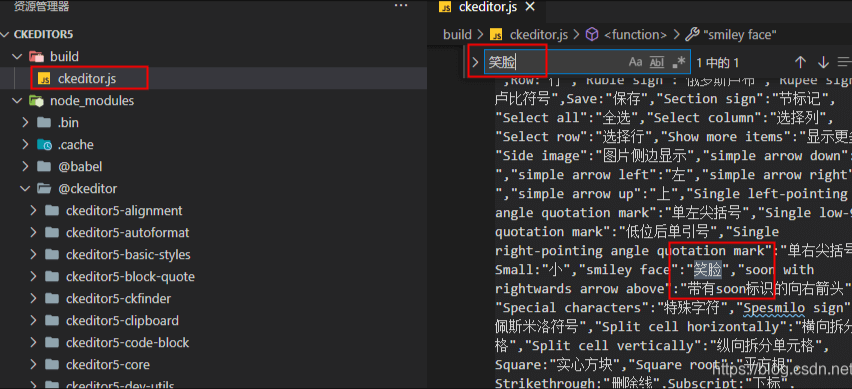852x389 pixels.
Task: Click the 资源管理器 explorer title
Action: (x=41, y=6)
